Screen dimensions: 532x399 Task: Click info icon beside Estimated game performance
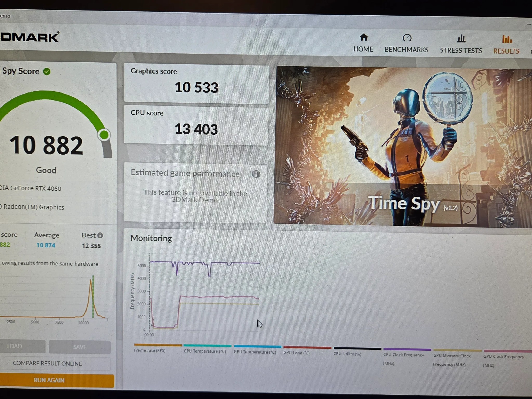256,174
